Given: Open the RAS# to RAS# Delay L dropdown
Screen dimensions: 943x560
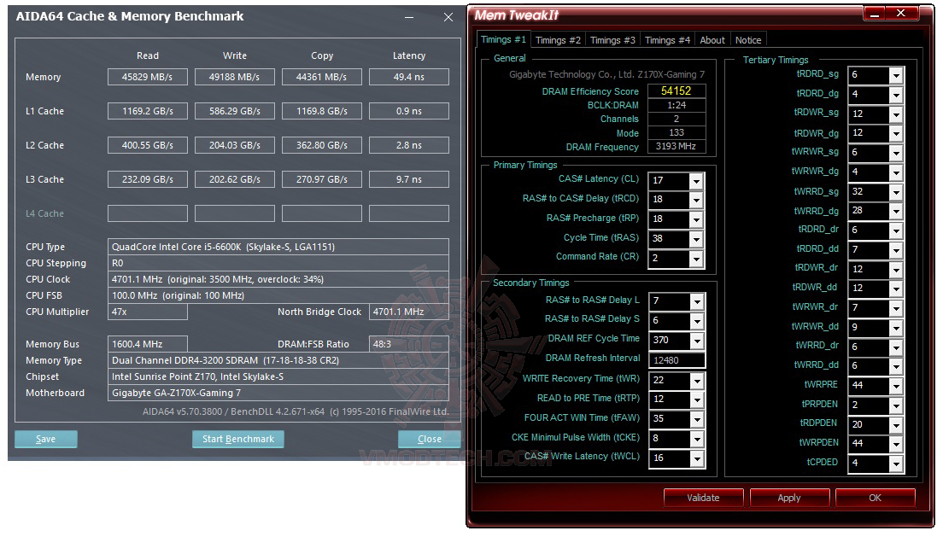Looking at the screenshot, I should 696,301.
